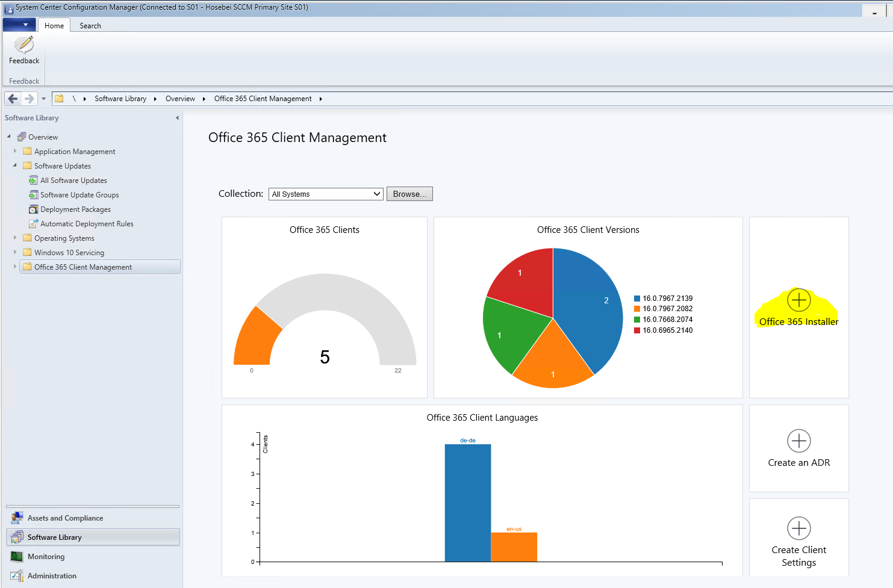The image size is (893, 588).
Task: Switch to the Search ribbon tab
Action: [90, 26]
